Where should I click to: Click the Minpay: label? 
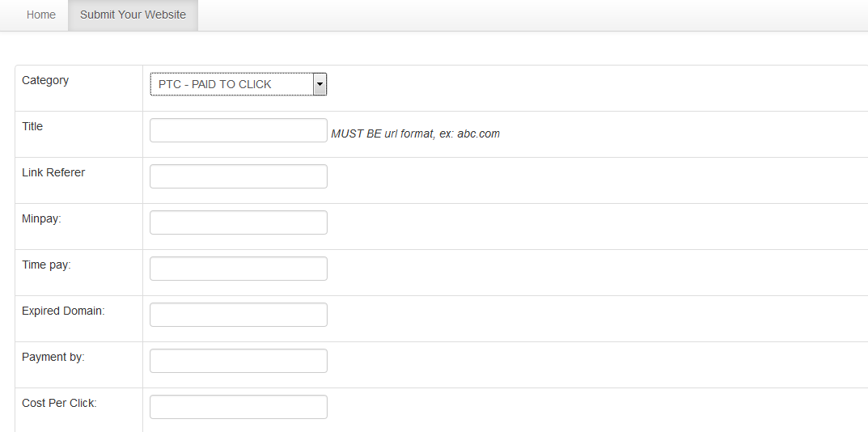(41, 218)
